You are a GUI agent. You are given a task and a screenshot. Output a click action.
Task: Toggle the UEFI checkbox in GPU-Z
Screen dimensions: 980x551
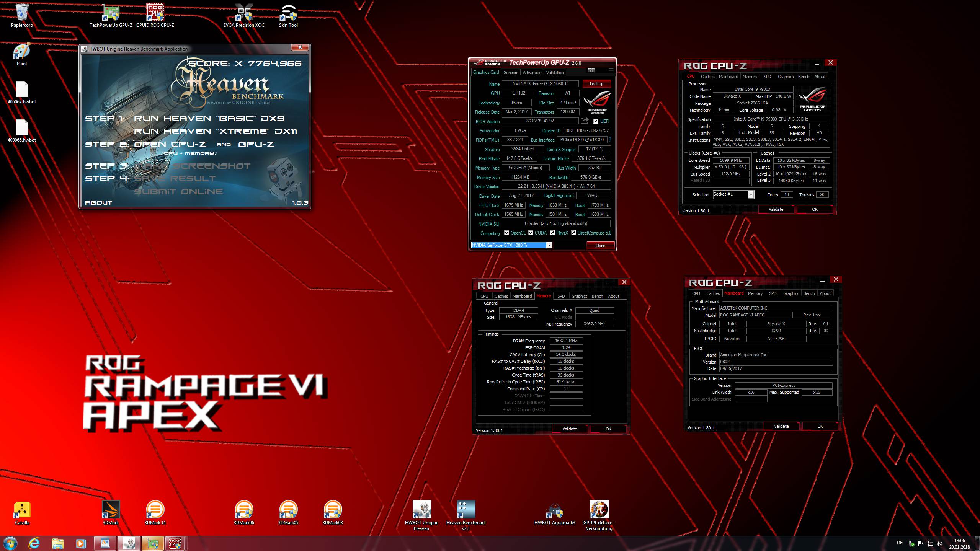(596, 121)
